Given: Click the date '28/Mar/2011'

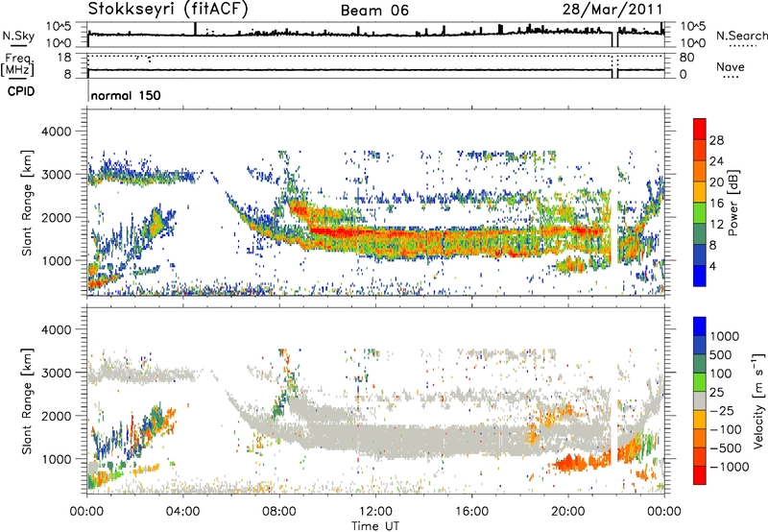Looking at the screenshot, I should click(612, 9).
